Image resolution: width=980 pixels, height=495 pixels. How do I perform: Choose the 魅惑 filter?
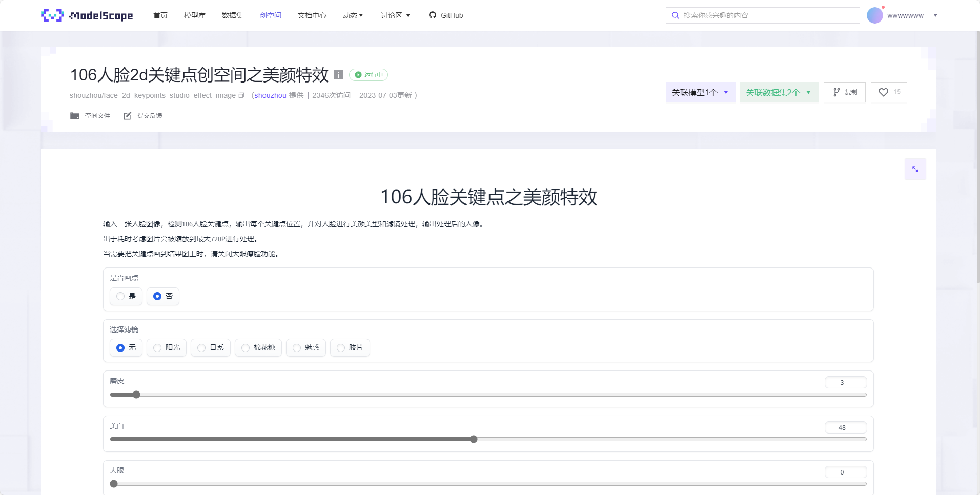306,348
